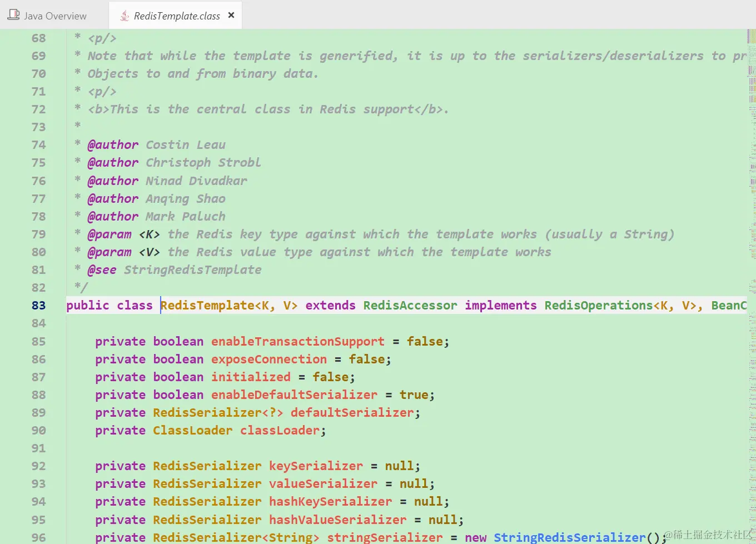Click author name Christoph Strobl

coord(203,162)
